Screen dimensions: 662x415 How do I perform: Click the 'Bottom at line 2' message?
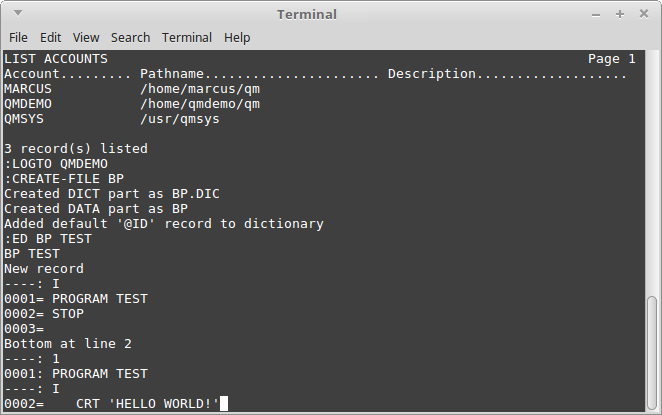click(x=68, y=344)
